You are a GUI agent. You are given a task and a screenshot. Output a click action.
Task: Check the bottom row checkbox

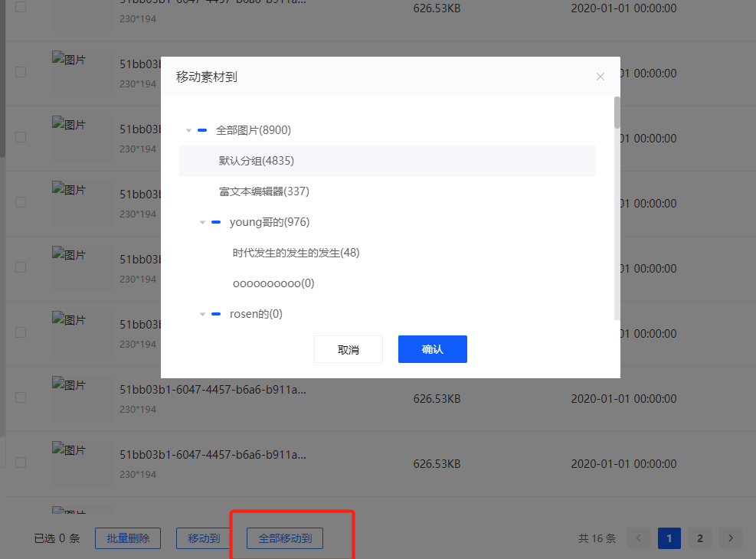click(20, 463)
